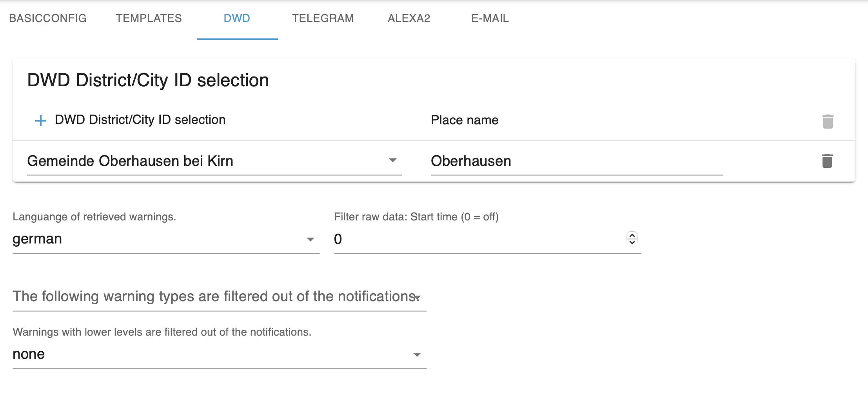Open the lower warning levels dropdown set to none

tap(220, 354)
